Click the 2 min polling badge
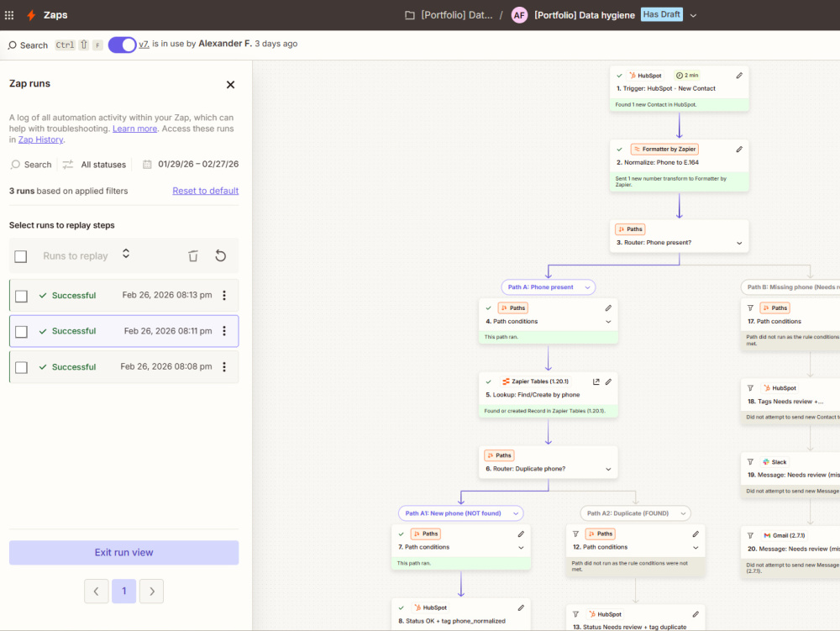840x631 pixels. point(687,76)
